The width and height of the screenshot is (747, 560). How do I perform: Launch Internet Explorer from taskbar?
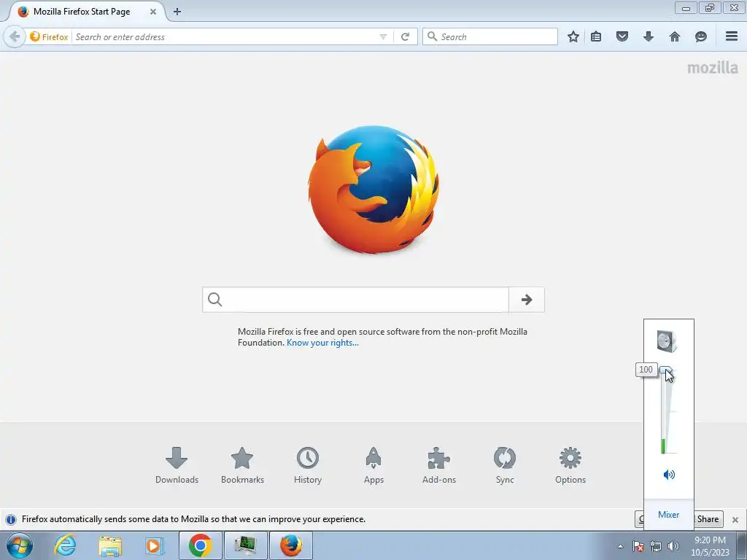click(65, 545)
